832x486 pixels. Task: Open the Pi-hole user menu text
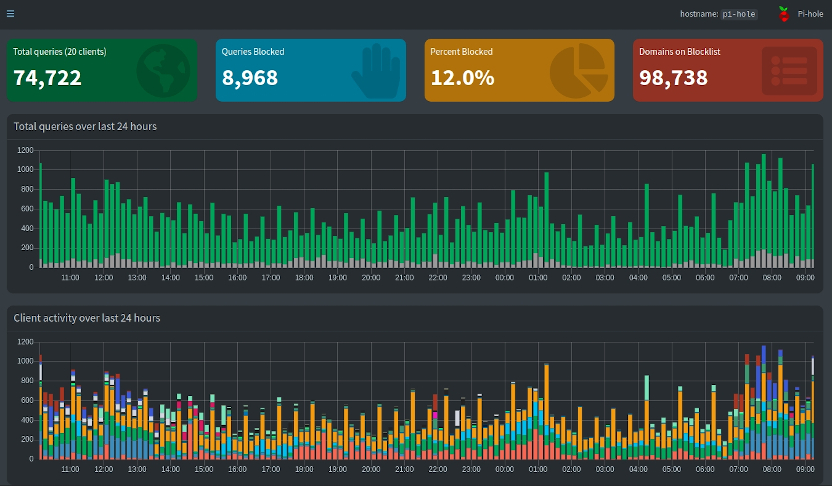tap(810, 14)
